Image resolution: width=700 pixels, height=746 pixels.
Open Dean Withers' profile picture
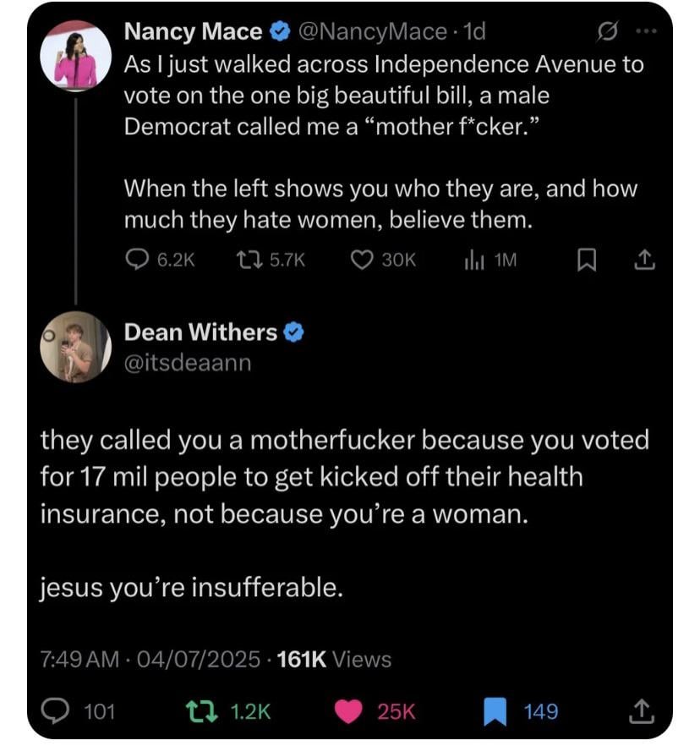(76, 347)
